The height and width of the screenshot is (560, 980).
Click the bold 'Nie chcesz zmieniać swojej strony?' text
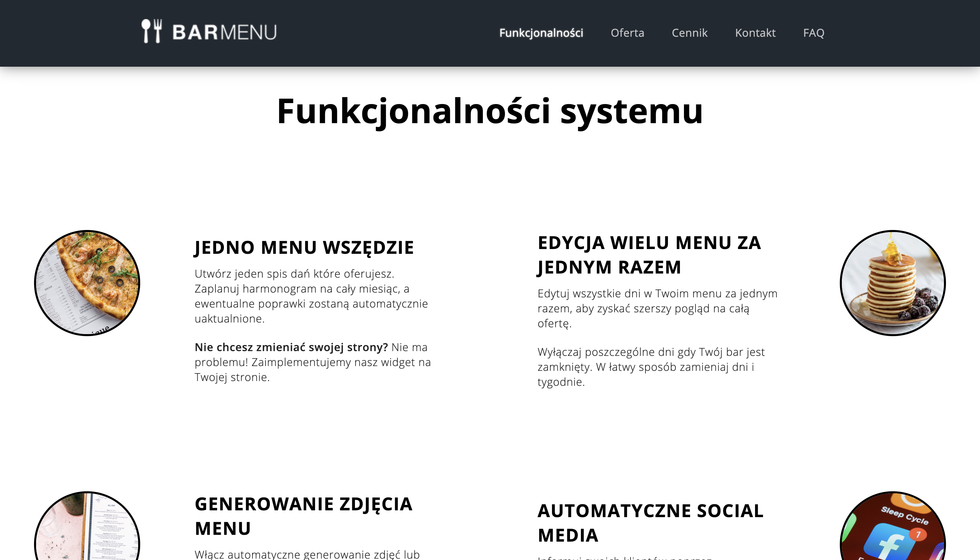tap(291, 347)
